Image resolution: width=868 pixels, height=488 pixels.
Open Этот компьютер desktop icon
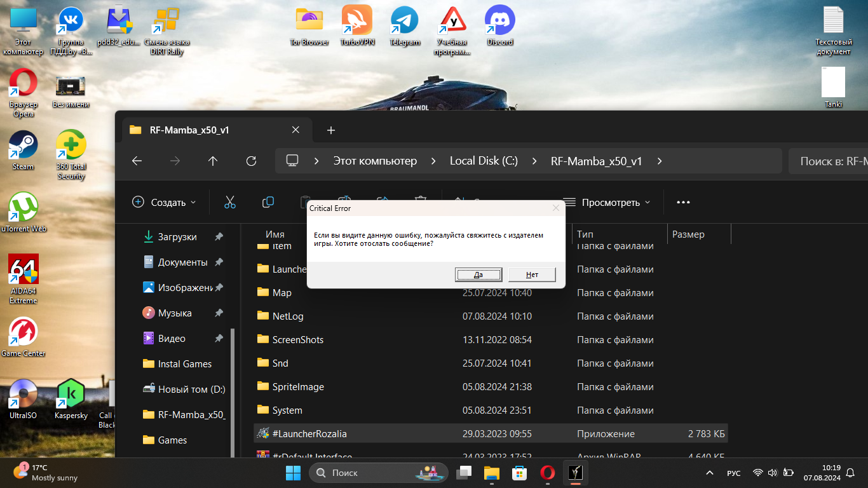(x=23, y=30)
